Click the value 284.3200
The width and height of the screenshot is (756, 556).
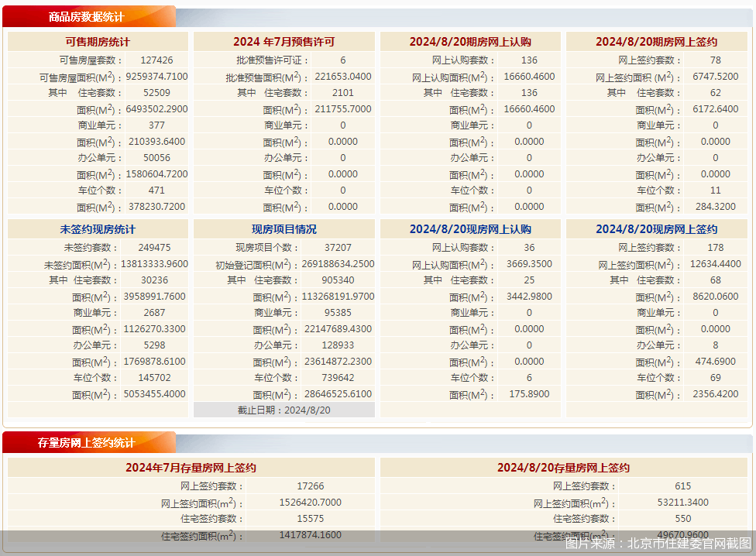point(716,207)
